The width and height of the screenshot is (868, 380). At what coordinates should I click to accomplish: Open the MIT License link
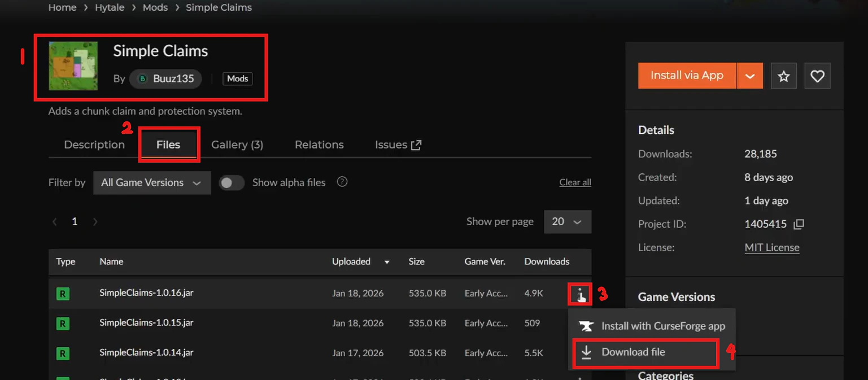pyautogui.click(x=772, y=247)
